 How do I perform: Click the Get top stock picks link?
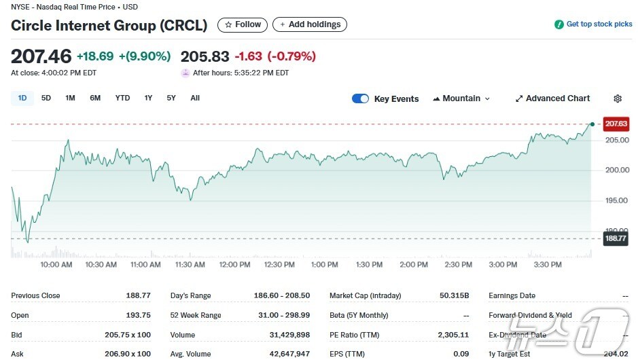[599, 24]
